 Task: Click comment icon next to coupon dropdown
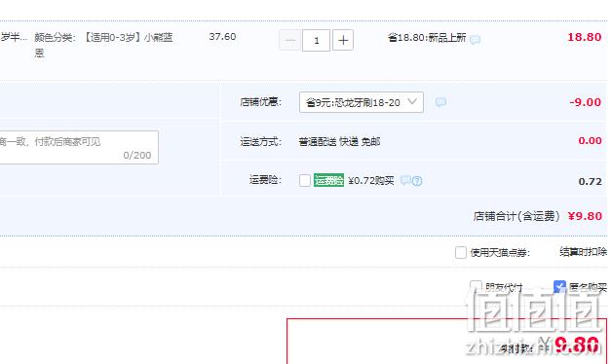point(440,102)
